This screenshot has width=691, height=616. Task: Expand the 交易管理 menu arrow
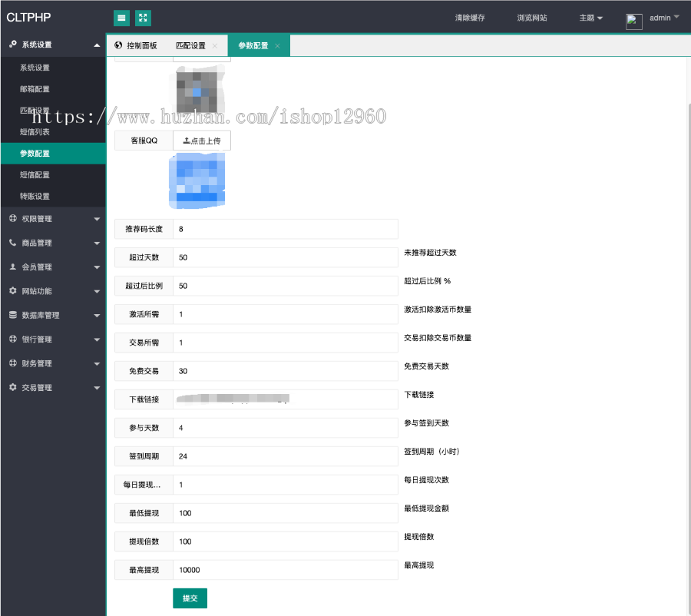pyautogui.click(x=97, y=388)
